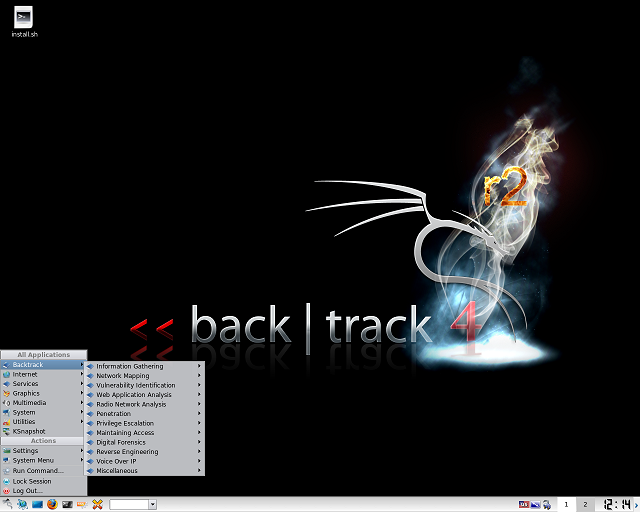
Task: Open the Graphics submenu
Action: [43, 393]
